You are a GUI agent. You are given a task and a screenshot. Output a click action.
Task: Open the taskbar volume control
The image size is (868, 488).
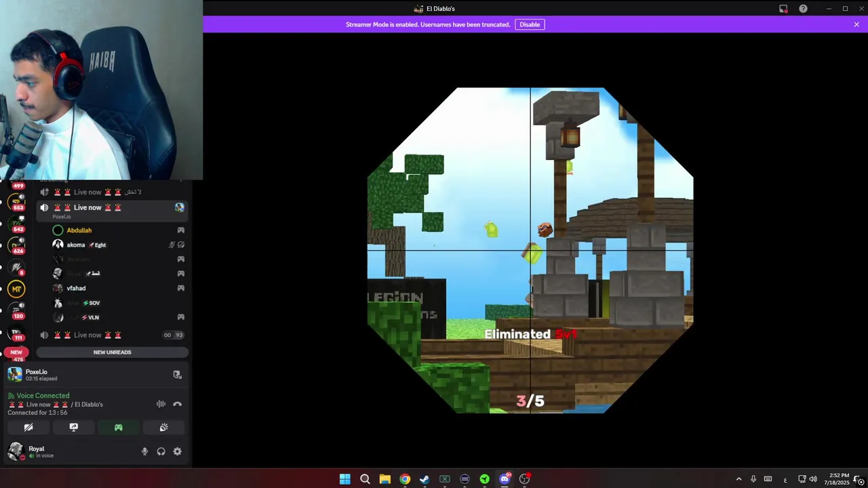pos(813,479)
